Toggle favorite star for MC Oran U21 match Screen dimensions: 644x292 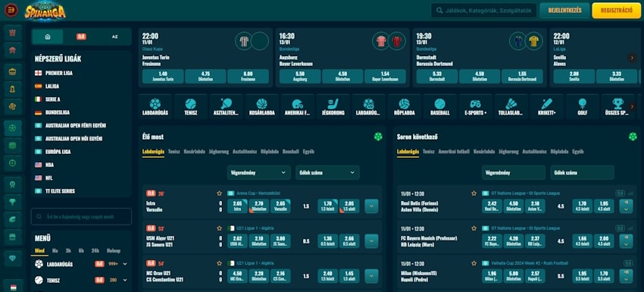[x=219, y=263]
